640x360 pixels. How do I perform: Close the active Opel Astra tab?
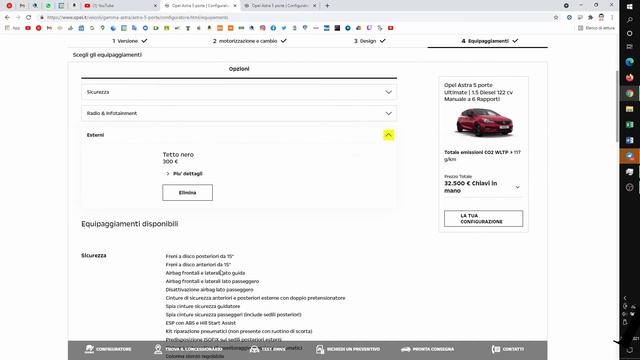235,6
